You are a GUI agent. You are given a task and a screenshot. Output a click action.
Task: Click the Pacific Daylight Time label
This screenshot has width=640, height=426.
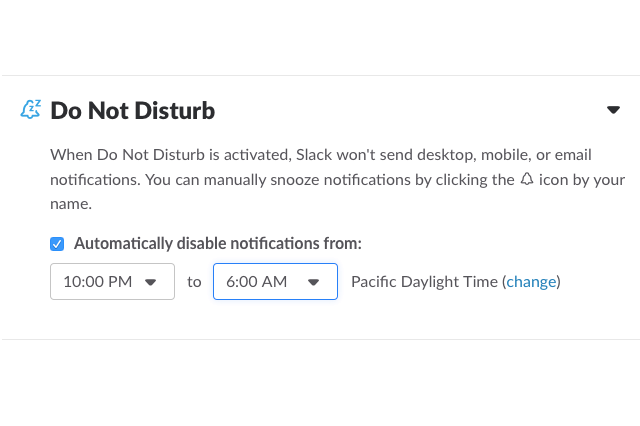coord(424,282)
